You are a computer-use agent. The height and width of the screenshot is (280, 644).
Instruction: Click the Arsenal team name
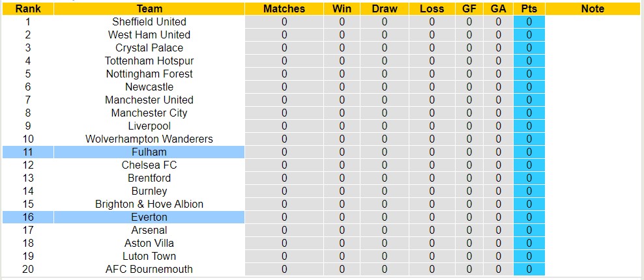pos(149,230)
